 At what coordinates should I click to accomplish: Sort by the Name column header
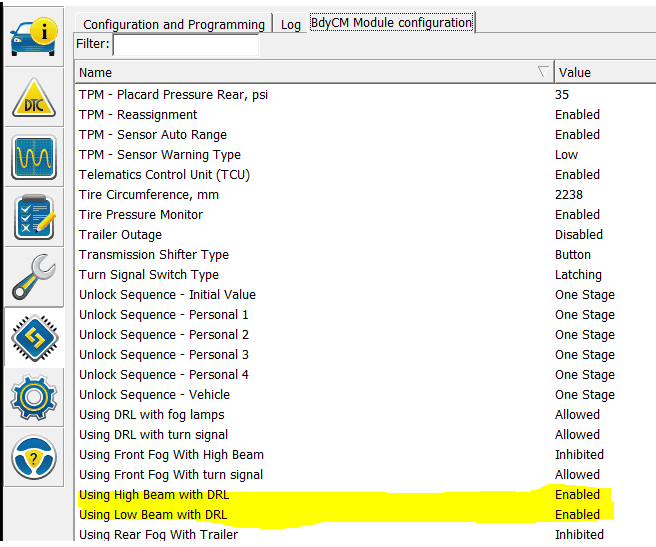click(314, 72)
